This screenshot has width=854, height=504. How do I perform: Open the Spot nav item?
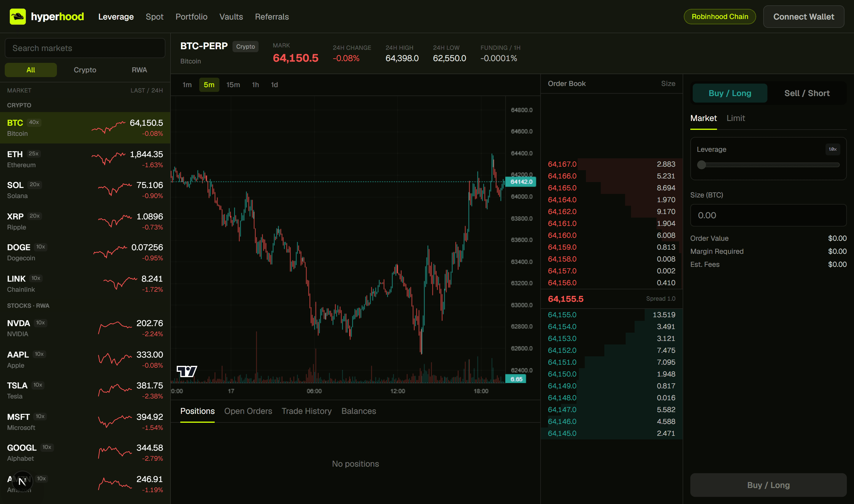(154, 17)
